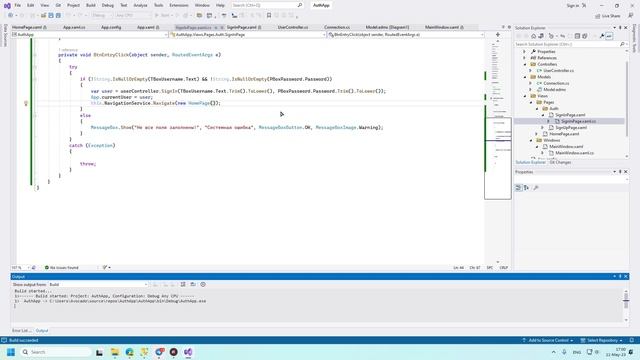This screenshot has height=360, width=640.
Task: Switch to the App.config tab
Action: [111, 27]
